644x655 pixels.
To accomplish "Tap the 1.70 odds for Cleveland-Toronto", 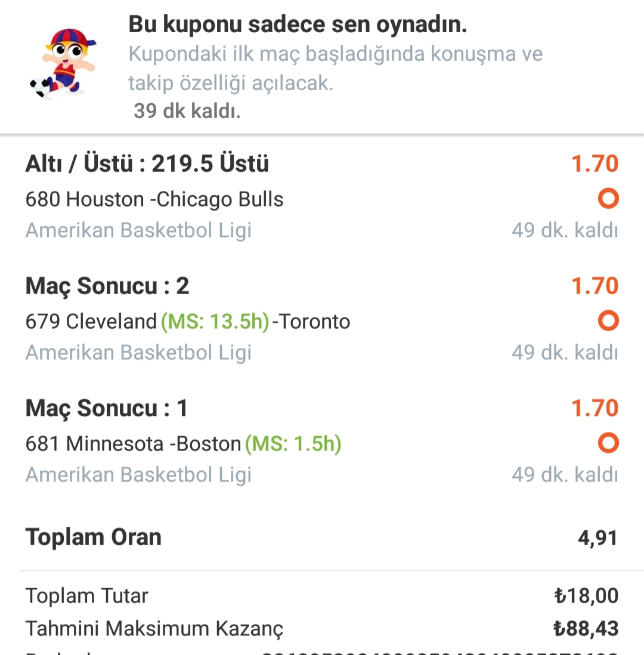I will point(595,286).
